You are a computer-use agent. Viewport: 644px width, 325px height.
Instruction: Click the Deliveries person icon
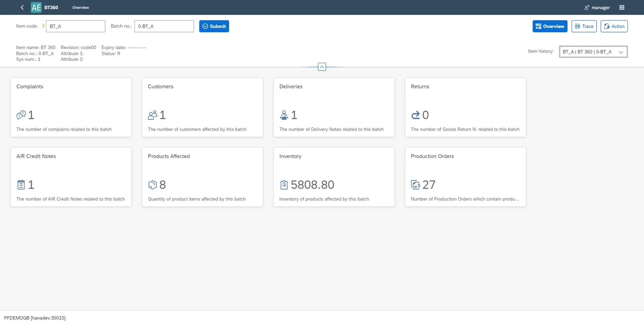coord(284,115)
